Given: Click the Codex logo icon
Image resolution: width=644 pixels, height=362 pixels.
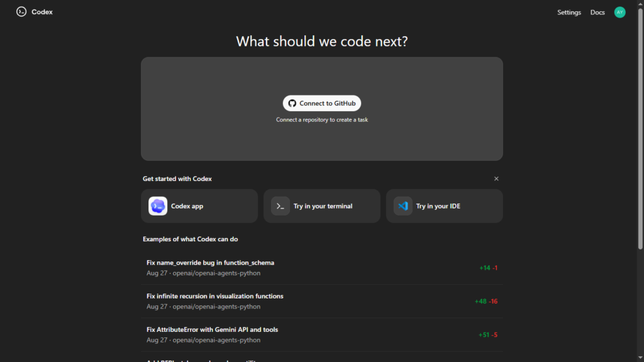Looking at the screenshot, I should 19,11.
